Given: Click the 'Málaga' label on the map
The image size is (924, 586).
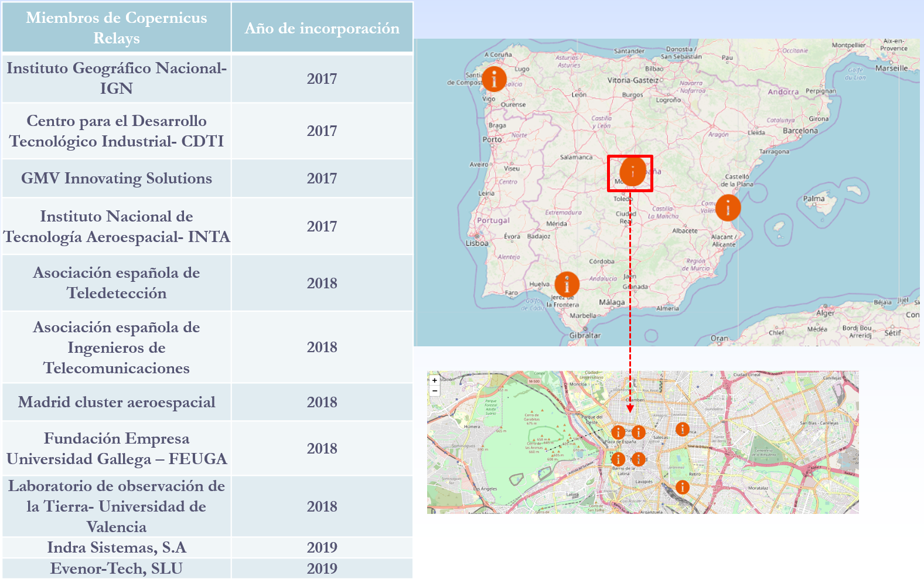Looking at the screenshot, I should 612,302.
